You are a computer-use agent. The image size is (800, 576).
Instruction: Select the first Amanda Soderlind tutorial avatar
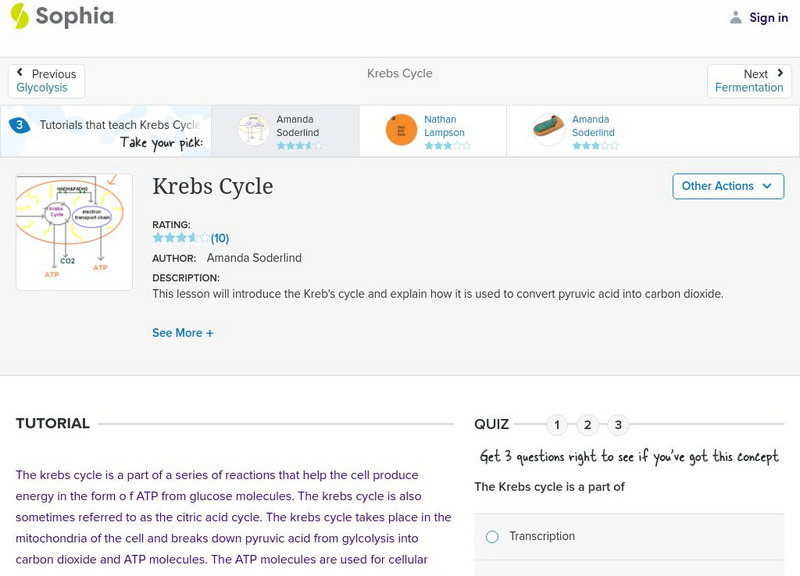pos(254,130)
